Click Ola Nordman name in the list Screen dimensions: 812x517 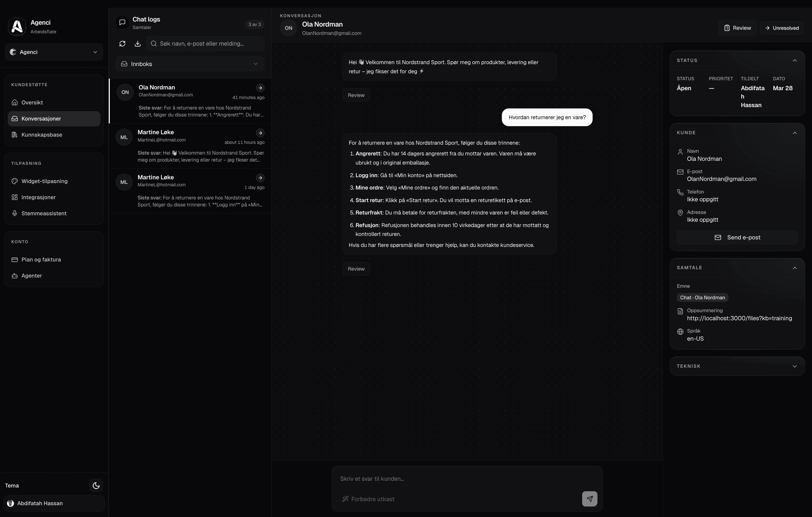click(157, 88)
